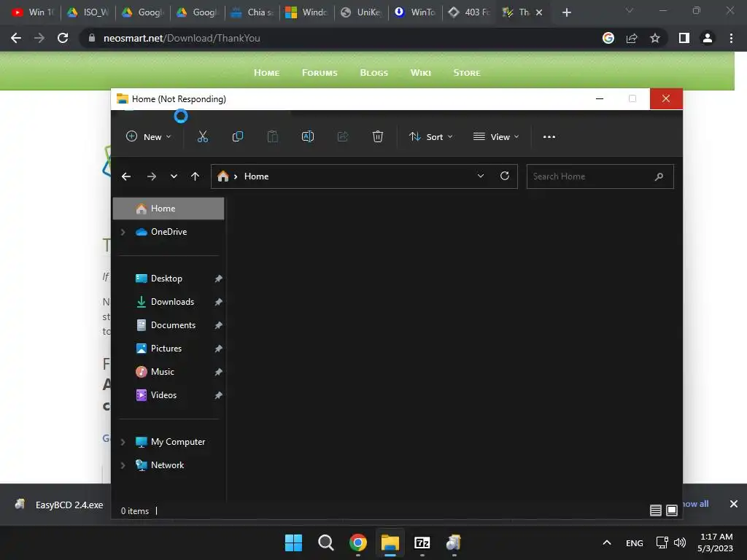Image resolution: width=747 pixels, height=560 pixels.
Task: Click the Rename icon in Explorer toolbar
Action: (308, 136)
